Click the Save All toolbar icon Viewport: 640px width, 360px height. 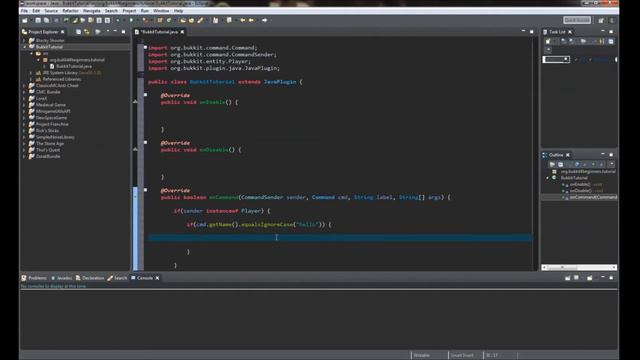46,20
